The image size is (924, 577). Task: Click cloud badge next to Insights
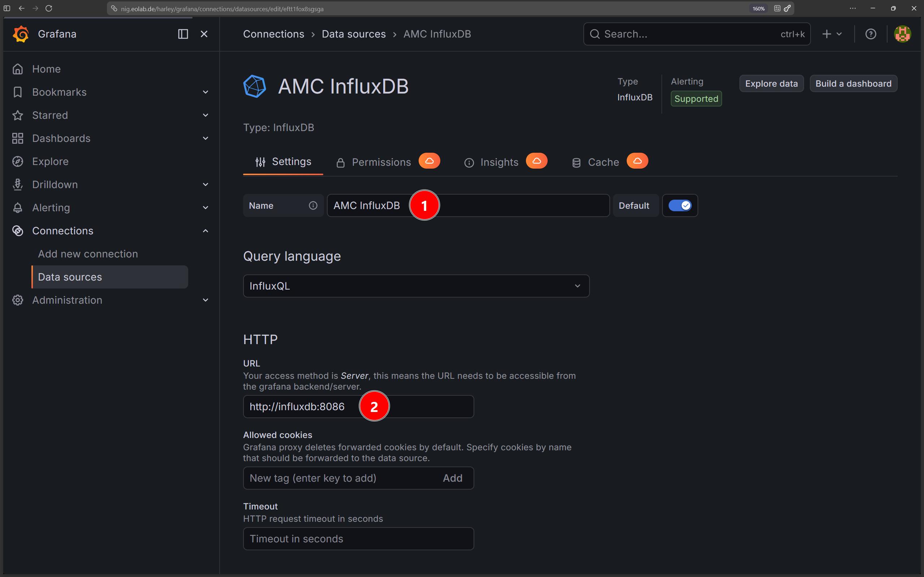point(537,161)
